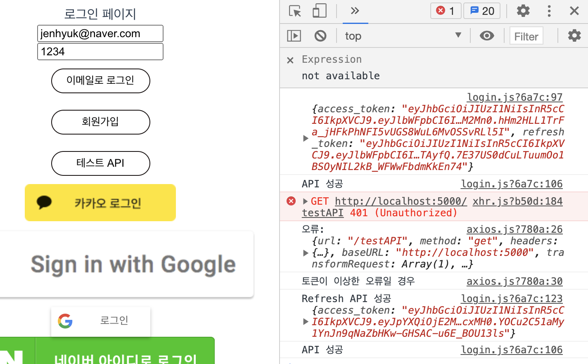Click the email input with jenhyuk@naver.com
The height and width of the screenshot is (364, 588).
[100, 33]
